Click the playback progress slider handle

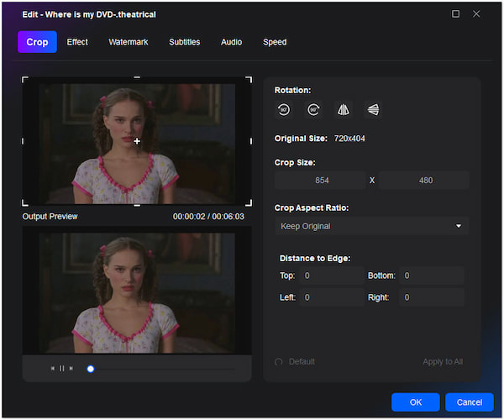click(91, 369)
